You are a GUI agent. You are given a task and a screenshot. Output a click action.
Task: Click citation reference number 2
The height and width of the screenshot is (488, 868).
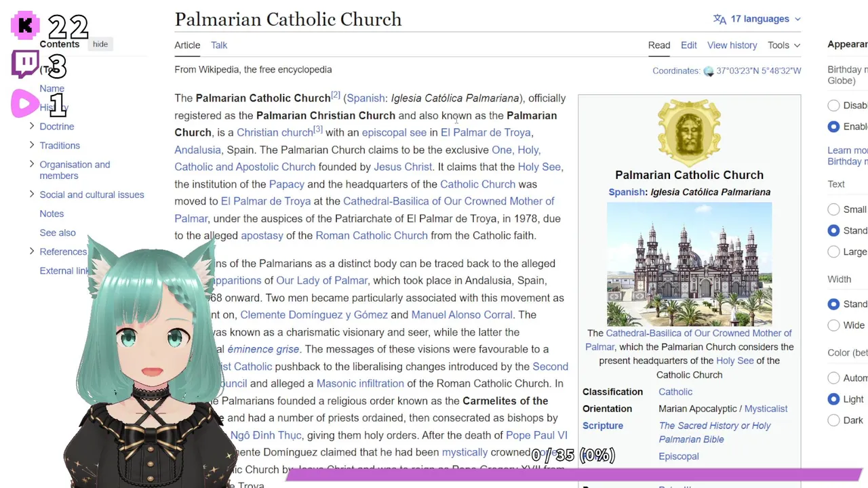pos(336,95)
